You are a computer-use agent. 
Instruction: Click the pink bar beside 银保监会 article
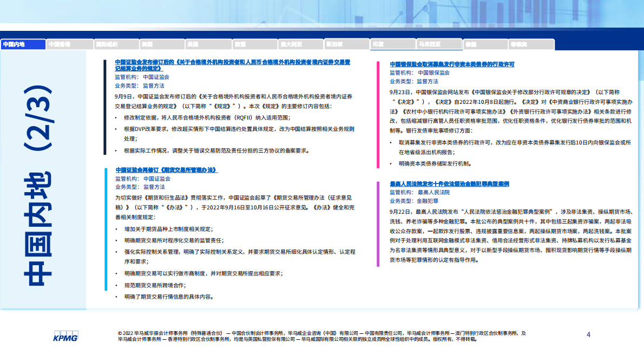pos(378,114)
